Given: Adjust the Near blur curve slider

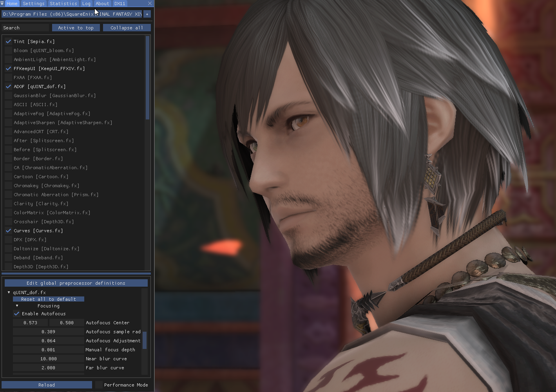Looking at the screenshot, I should pyautogui.click(x=49, y=359).
